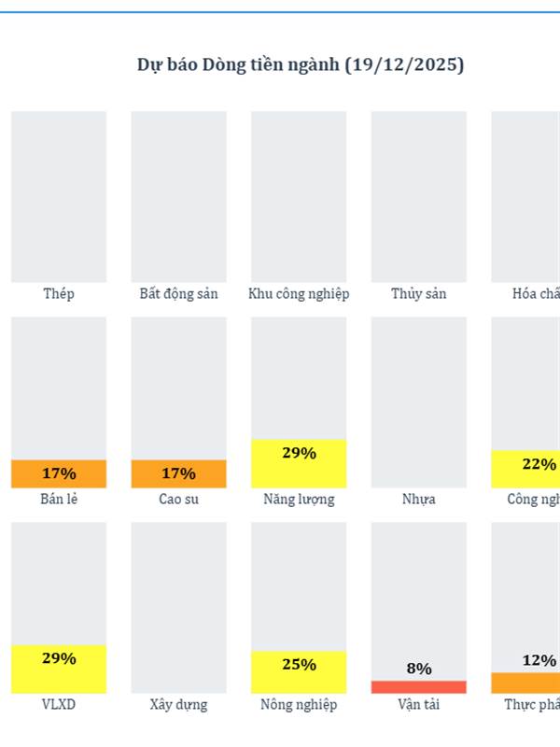The width and height of the screenshot is (560, 747).
Task: Select the Bất động sản gauge panel
Action: click(178, 197)
